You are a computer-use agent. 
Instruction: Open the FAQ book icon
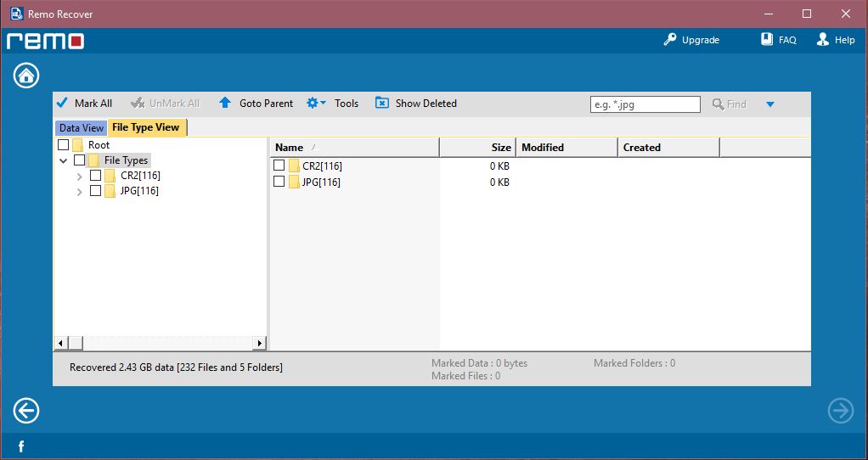767,40
